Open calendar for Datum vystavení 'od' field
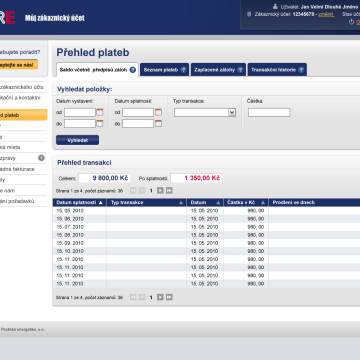The image size is (360, 360). pos(100,112)
